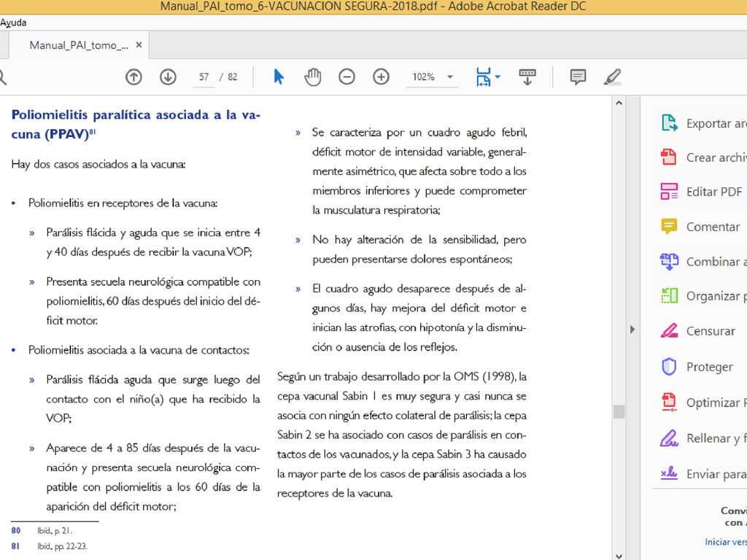Viewport: 747px width, 560px height.
Task: Open the Ayuda menu
Action: pos(13,23)
